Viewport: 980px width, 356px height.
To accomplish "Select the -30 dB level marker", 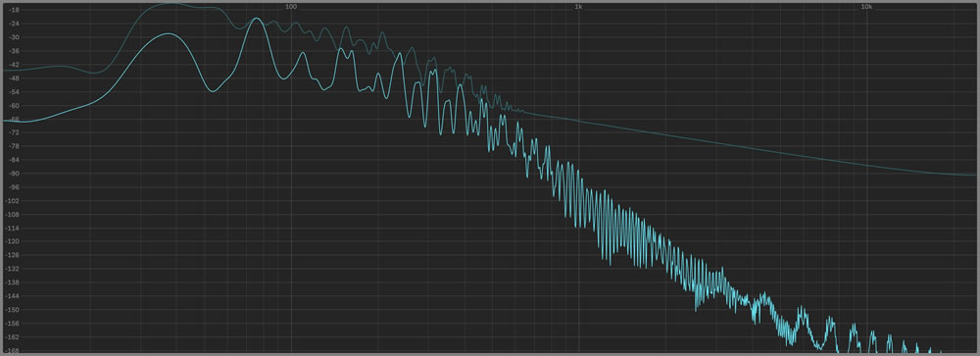I will (x=14, y=37).
